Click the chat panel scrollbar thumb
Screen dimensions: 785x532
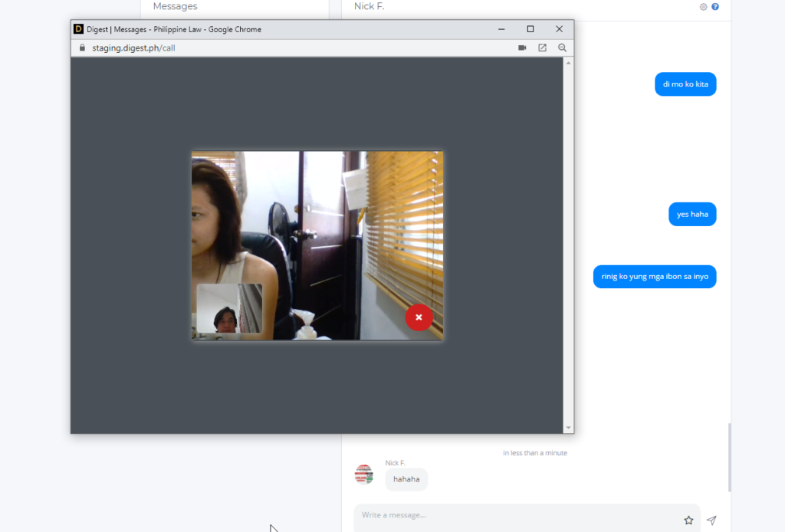point(730,458)
